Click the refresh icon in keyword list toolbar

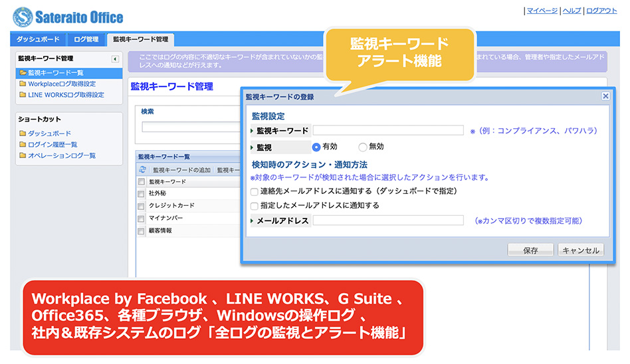(x=143, y=169)
